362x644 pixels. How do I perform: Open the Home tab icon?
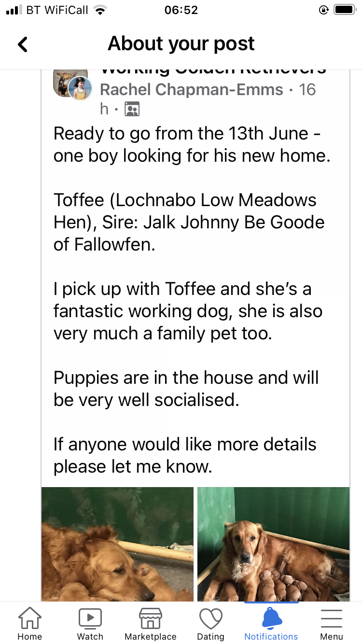click(29, 619)
